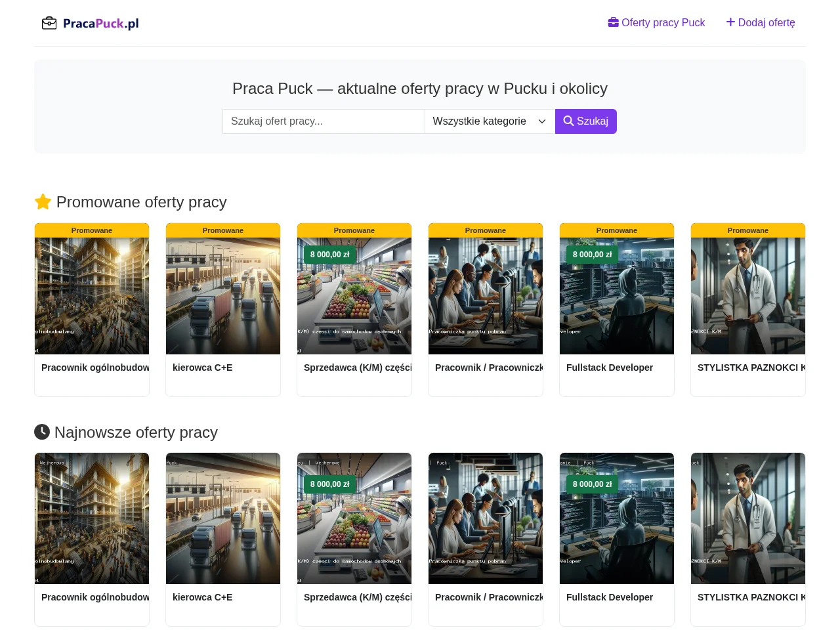Click newest Fullstack Developer title
This screenshot has width=840, height=630.
610,597
